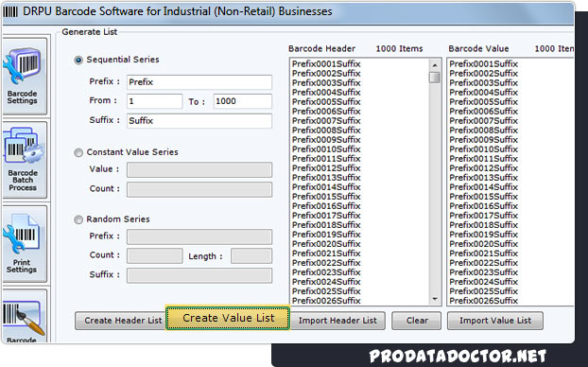The height and width of the screenshot is (367, 588).
Task: Click the Random Series Suffix field
Action: coord(199,275)
